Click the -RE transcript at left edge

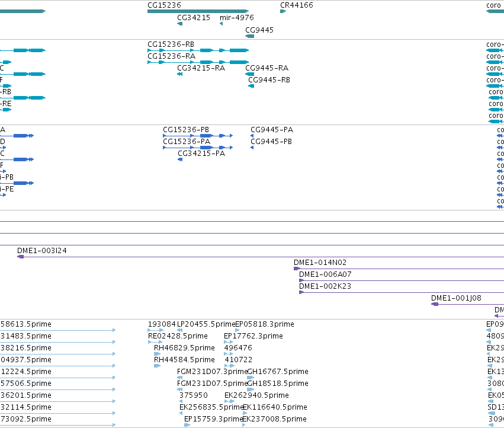tap(6, 110)
